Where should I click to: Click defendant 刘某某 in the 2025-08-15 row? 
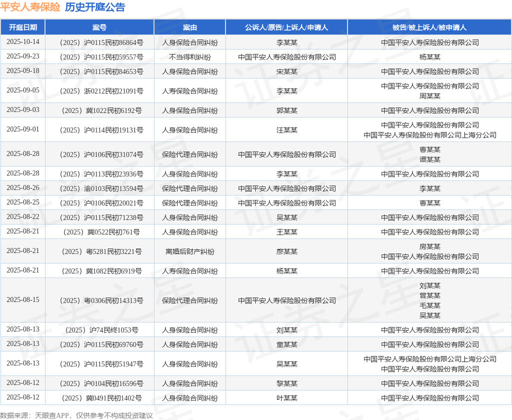[429, 286]
